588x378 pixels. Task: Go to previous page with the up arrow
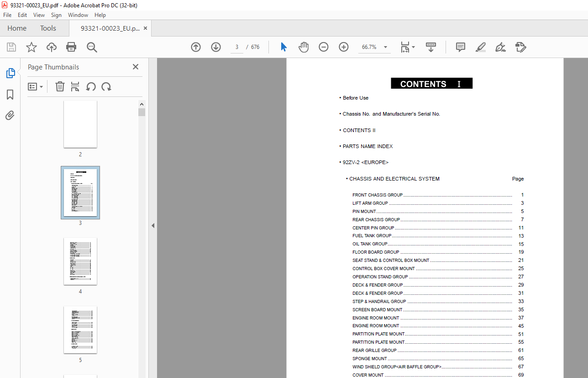coord(196,47)
